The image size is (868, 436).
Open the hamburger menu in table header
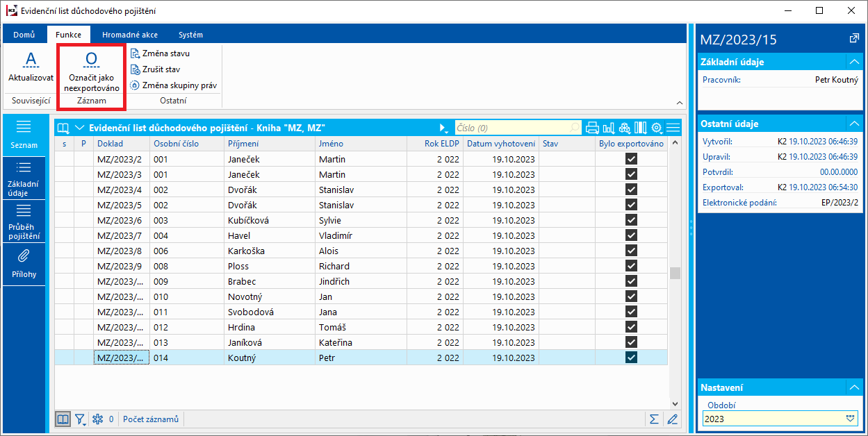673,128
